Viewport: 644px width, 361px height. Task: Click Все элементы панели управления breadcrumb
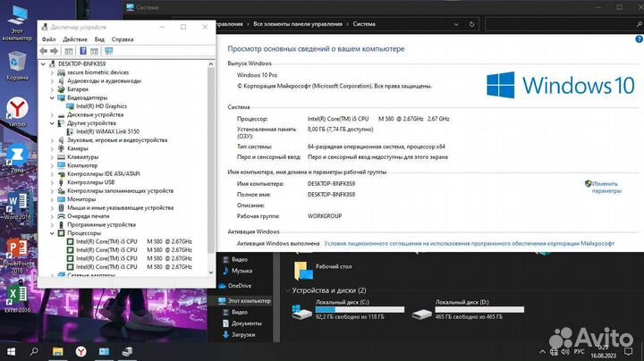tap(297, 24)
